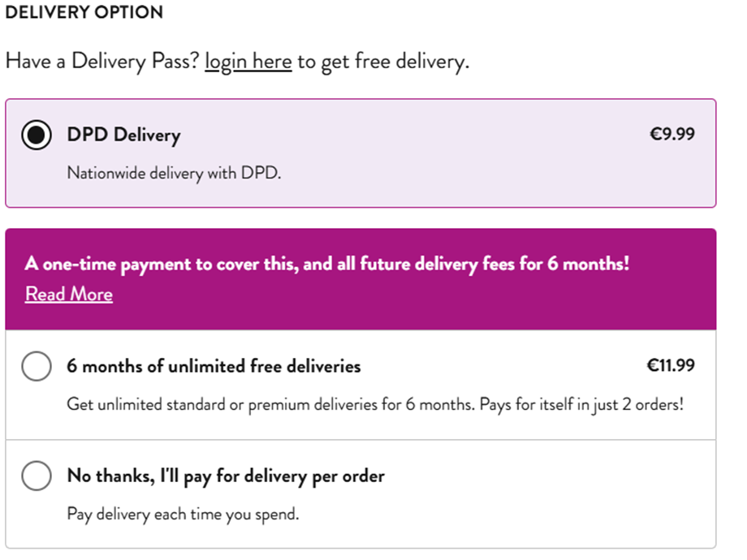Open the Read More link
The height and width of the screenshot is (560, 747).
point(69,294)
